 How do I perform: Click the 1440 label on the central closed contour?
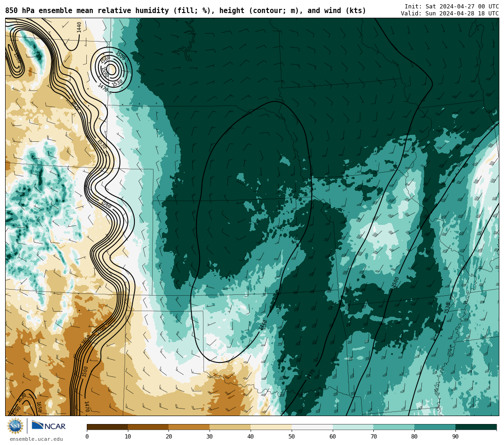coord(263,325)
